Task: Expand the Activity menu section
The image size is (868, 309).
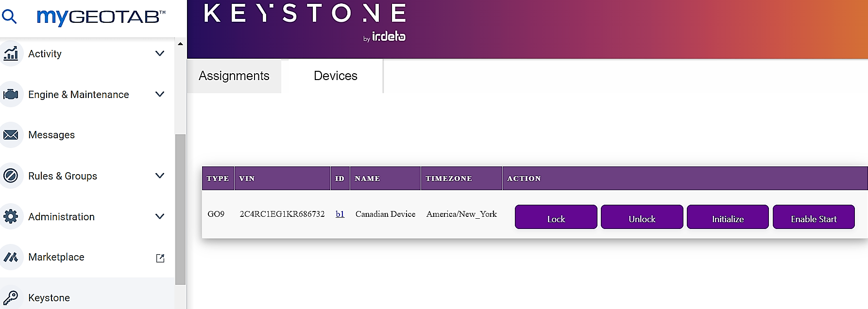Action: pos(160,53)
